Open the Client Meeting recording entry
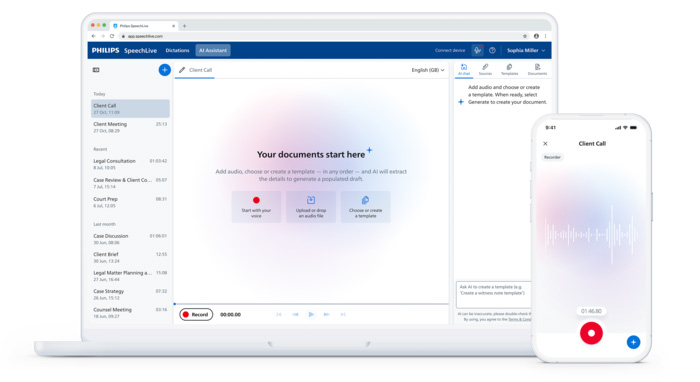This screenshot has width=700, height=382. point(130,127)
